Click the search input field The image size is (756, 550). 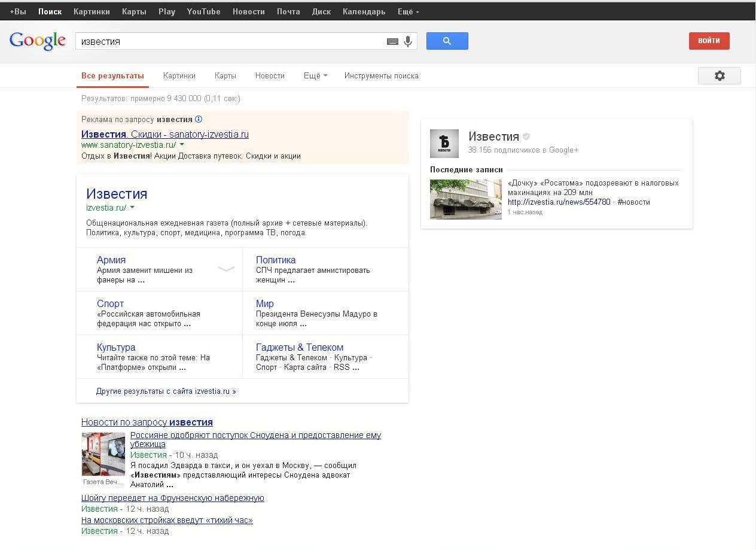point(230,41)
